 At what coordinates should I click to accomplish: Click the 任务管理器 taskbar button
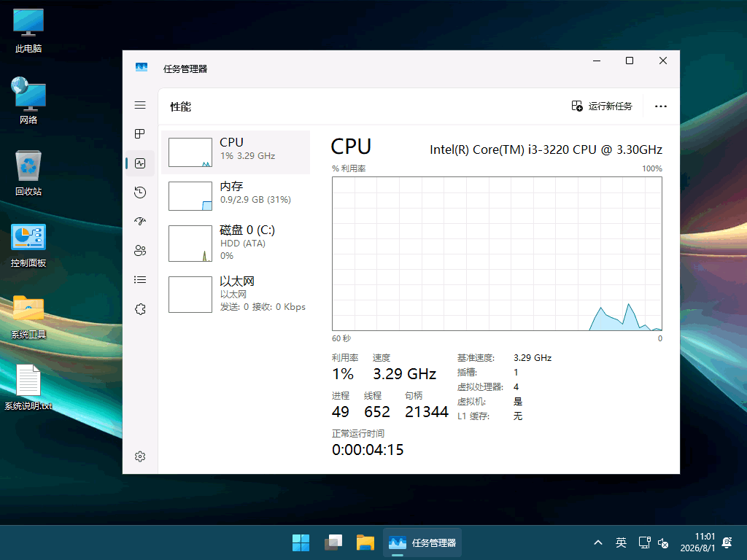[422, 542]
